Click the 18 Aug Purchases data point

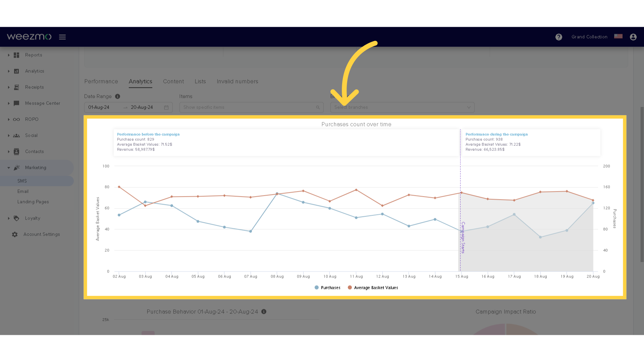pos(540,237)
